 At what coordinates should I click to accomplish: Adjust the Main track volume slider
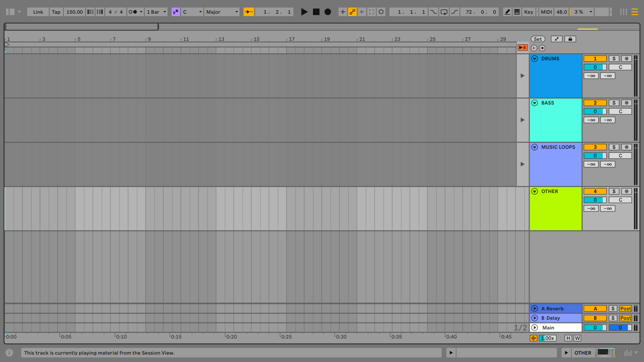click(x=595, y=327)
